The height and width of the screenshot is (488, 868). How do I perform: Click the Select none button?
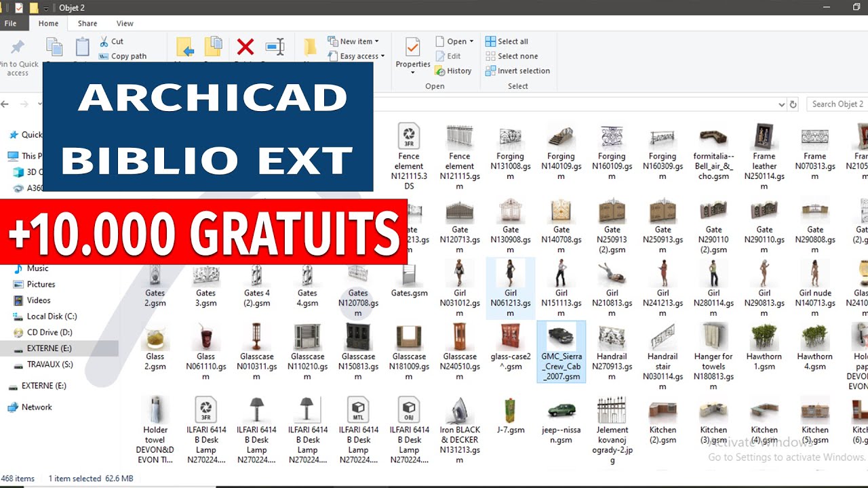click(x=511, y=56)
